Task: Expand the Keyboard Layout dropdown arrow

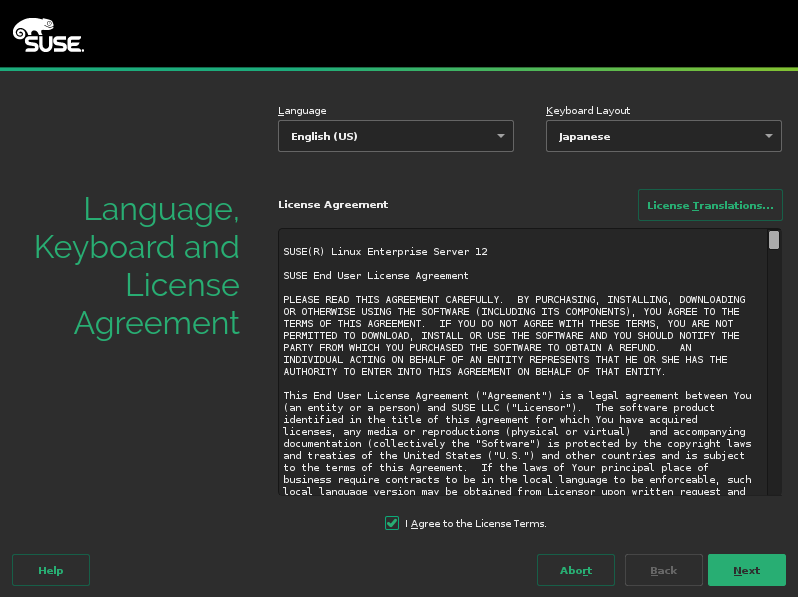Action: pos(768,136)
